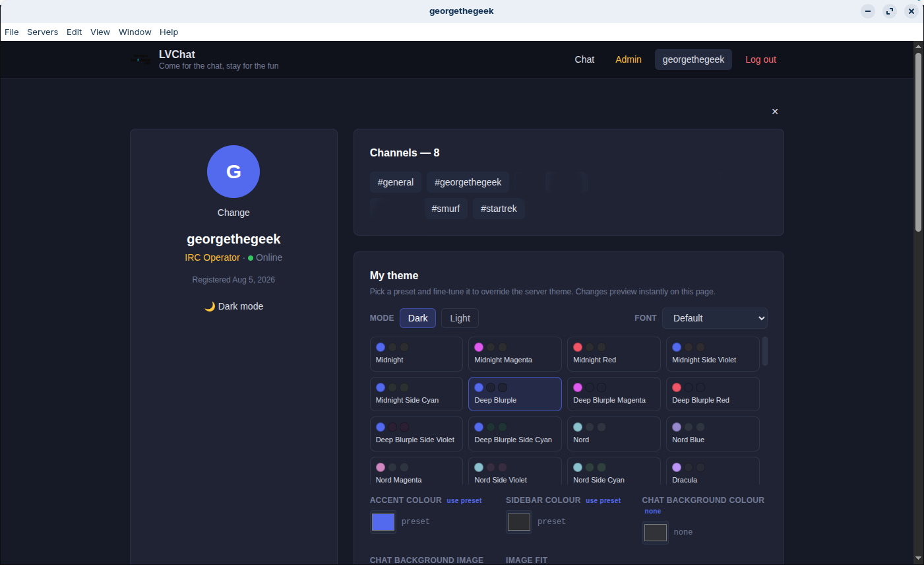Open the Font dropdown set to Default

tap(715, 318)
